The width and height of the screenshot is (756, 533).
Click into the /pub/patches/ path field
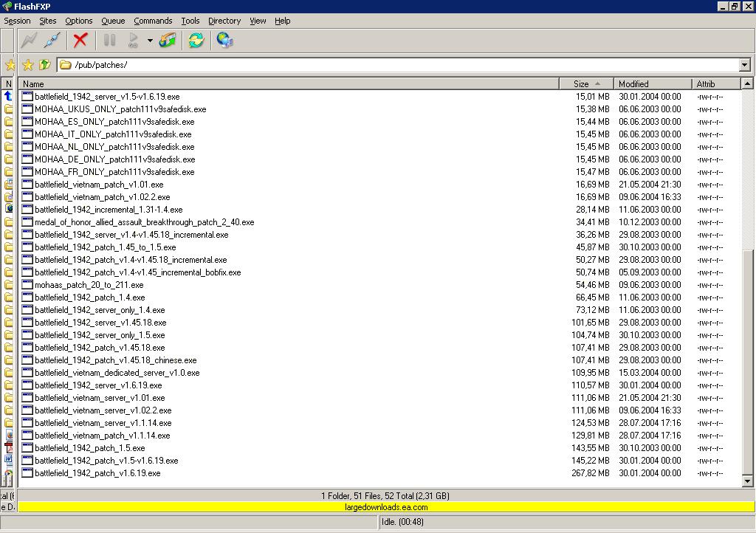click(399, 64)
